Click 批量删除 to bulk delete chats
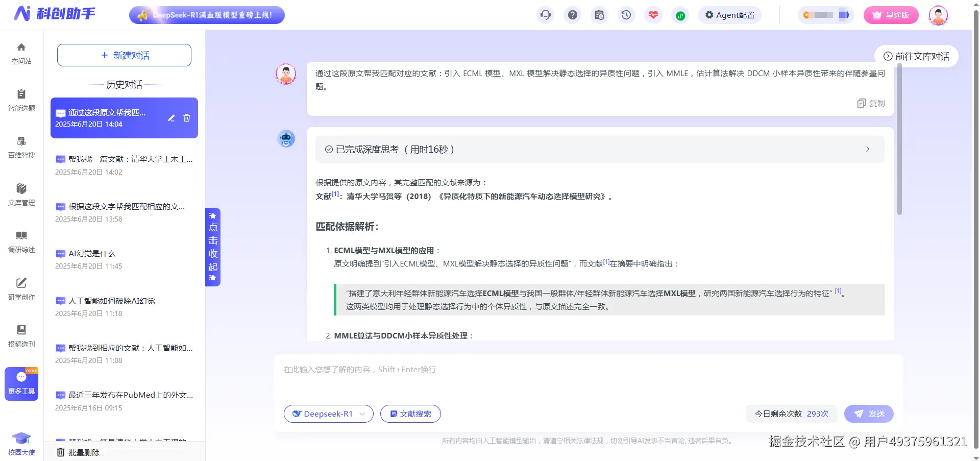Screen dimensions: 980x461 (78, 452)
